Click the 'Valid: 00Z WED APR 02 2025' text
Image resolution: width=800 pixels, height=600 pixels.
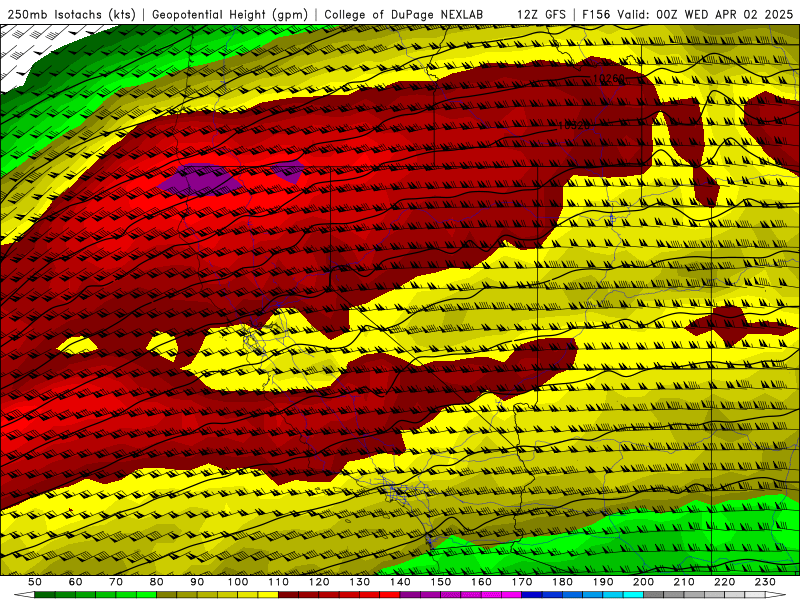(x=705, y=15)
